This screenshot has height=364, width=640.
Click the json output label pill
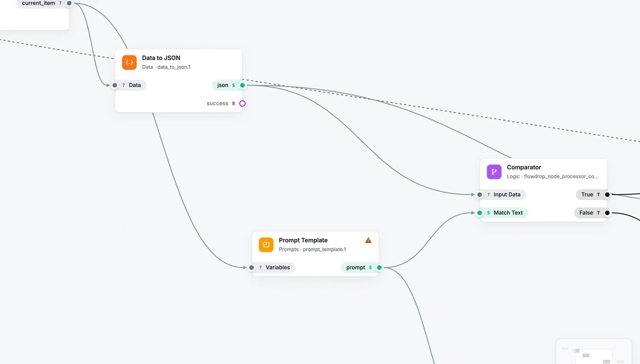(x=227, y=85)
